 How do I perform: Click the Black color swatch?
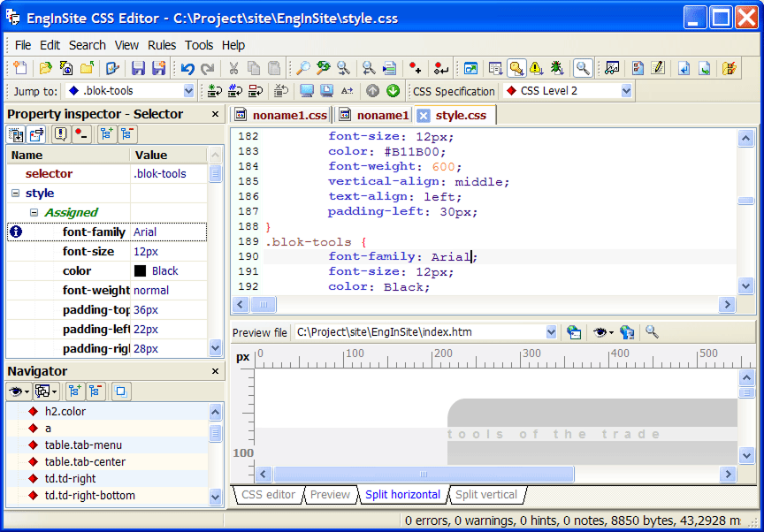[140, 271]
